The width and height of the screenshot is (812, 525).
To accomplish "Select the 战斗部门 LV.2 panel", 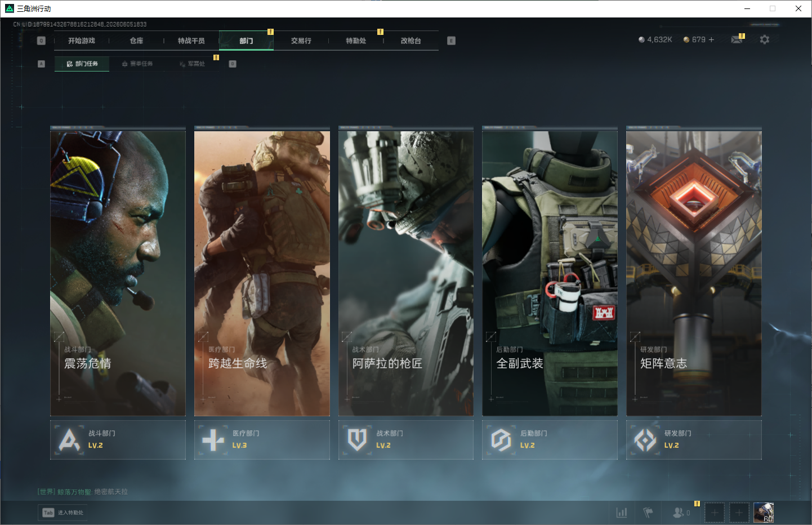I will coord(118,440).
